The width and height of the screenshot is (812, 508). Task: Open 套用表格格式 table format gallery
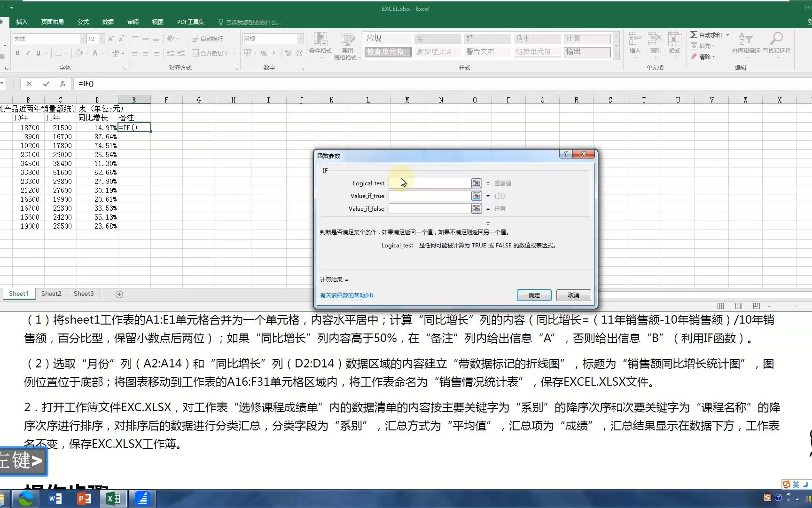click(x=347, y=46)
